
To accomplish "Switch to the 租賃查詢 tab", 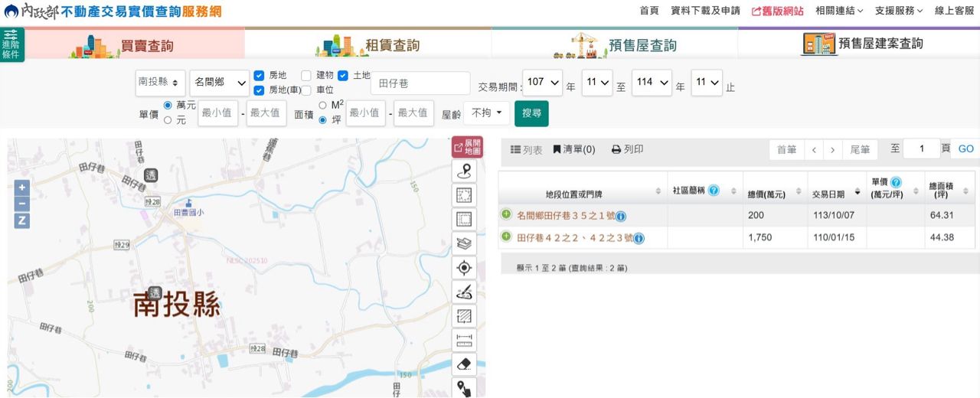I will point(368,44).
